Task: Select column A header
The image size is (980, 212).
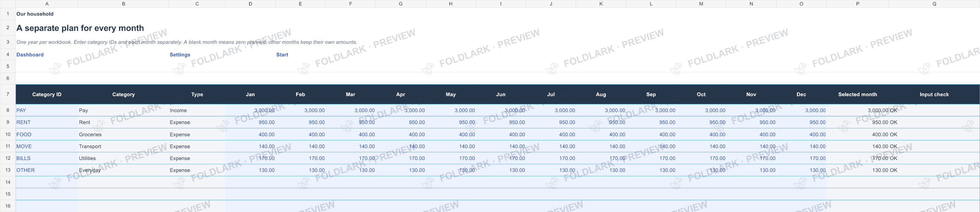Action: coord(47,4)
